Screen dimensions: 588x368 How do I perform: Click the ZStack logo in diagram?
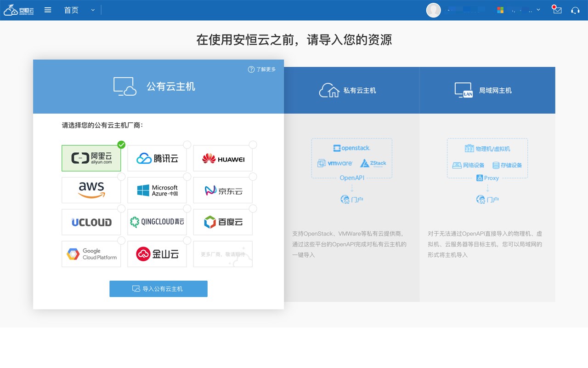(373, 163)
